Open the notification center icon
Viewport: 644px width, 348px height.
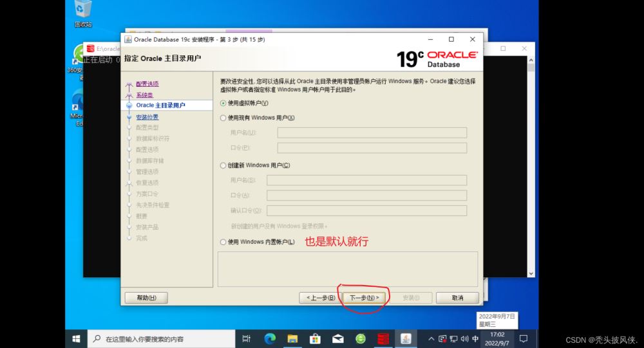point(524,338)
